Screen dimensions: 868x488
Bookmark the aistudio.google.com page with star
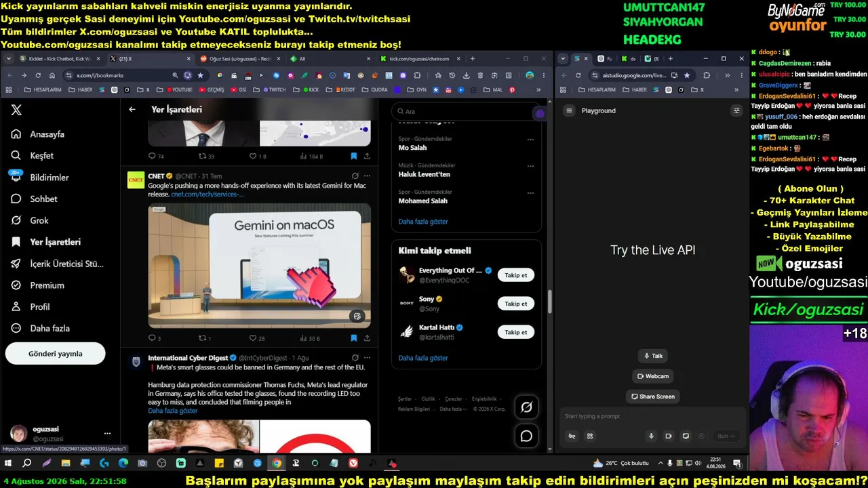pyautogui.click(x=687, y=75)
